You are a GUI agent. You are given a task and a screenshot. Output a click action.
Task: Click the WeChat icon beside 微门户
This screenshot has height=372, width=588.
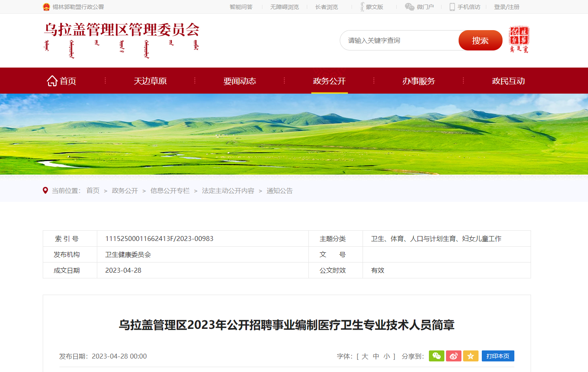(409, 7)
